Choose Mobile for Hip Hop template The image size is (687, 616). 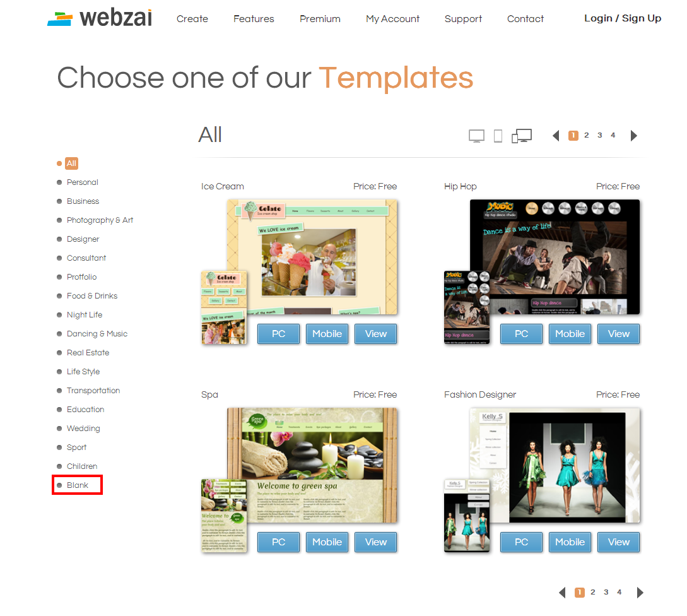point(570,334)
